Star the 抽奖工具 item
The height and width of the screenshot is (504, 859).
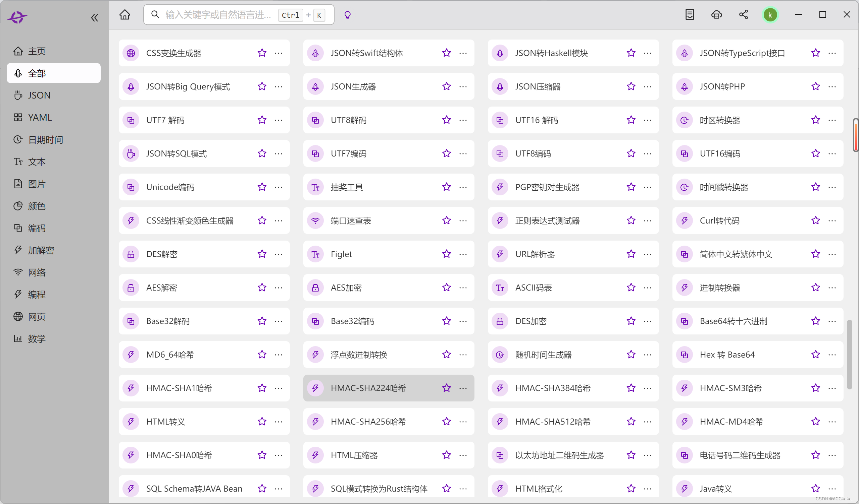point(446,187)
